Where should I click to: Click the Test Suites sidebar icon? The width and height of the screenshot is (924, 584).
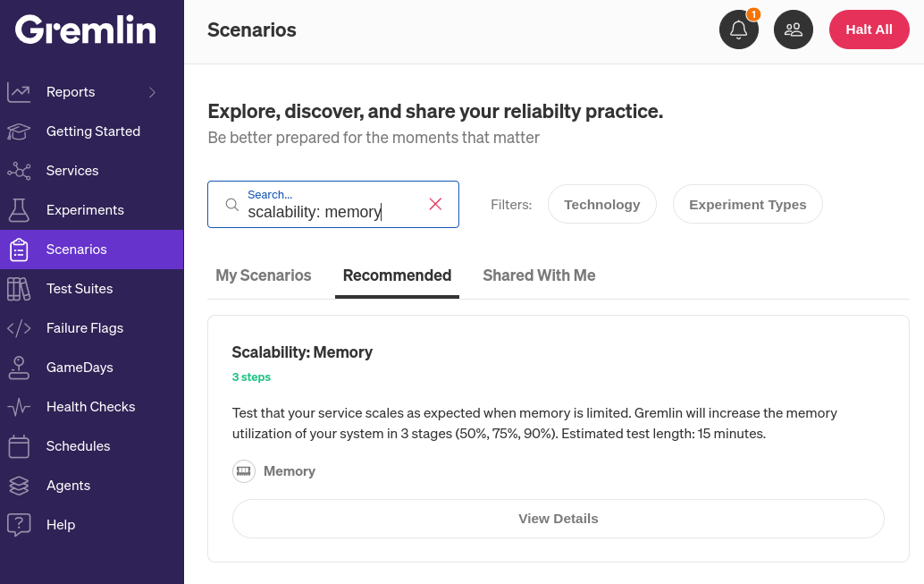(x=19, y=288)
